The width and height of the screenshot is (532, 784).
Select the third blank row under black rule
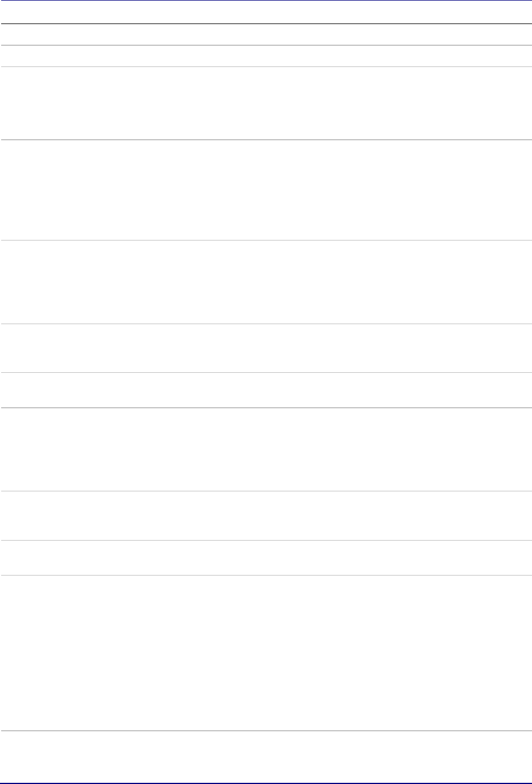266,103
